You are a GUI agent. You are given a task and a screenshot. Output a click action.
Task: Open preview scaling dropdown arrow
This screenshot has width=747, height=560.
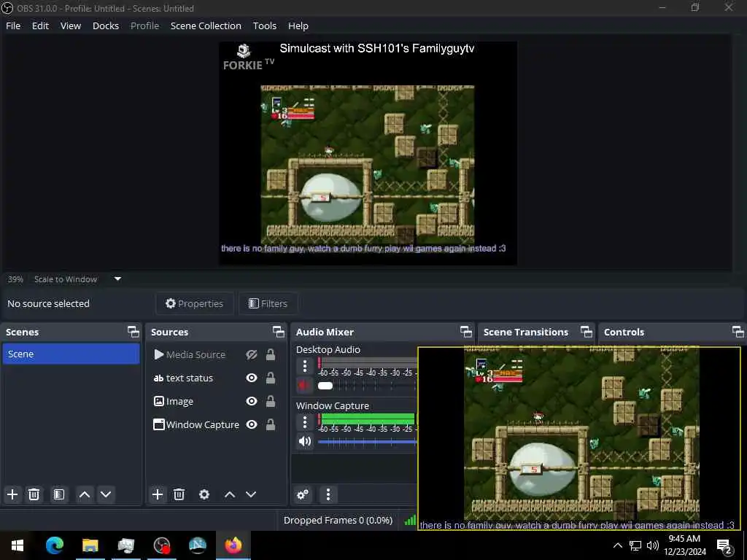[x=117, y=279]
